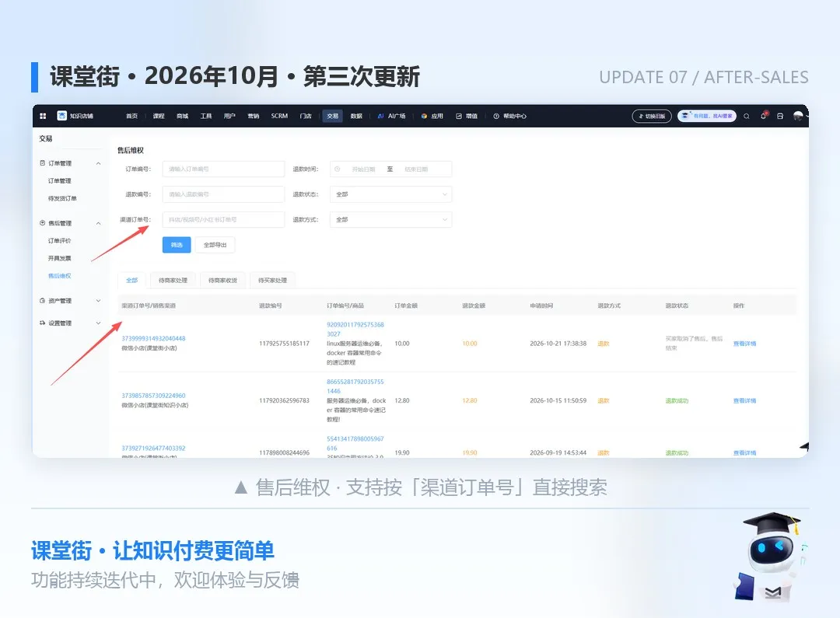Go to 待发货订单 in sidebar
This screenshot has height=618, width=840.
point(62,199)
